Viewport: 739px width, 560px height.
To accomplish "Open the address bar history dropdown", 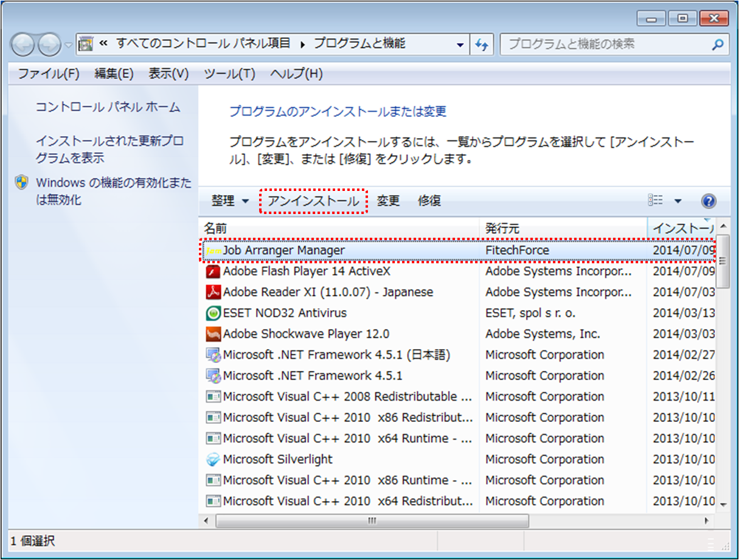I will [x=460, y=44].
